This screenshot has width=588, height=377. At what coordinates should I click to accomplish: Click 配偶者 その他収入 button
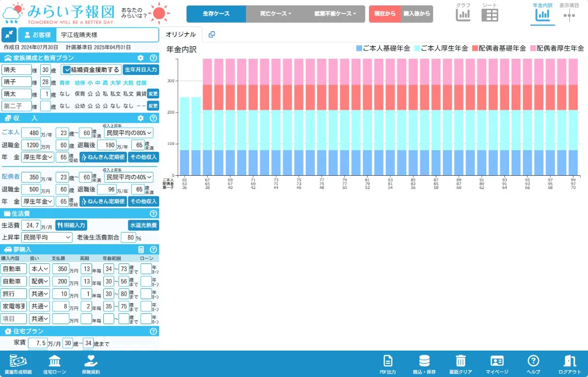pyautogui.click(x=144, y=201)
